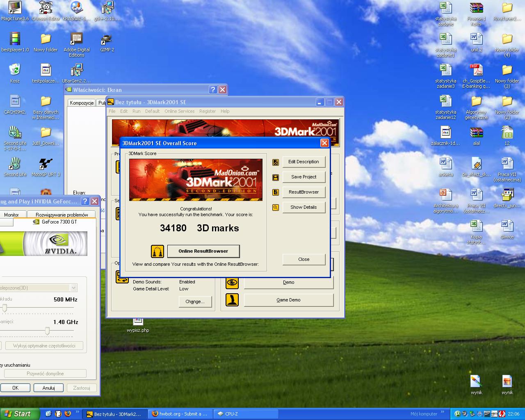Click the Edit Description notepad icon
This screenshot has width=525, height=420.
(276, 162)
